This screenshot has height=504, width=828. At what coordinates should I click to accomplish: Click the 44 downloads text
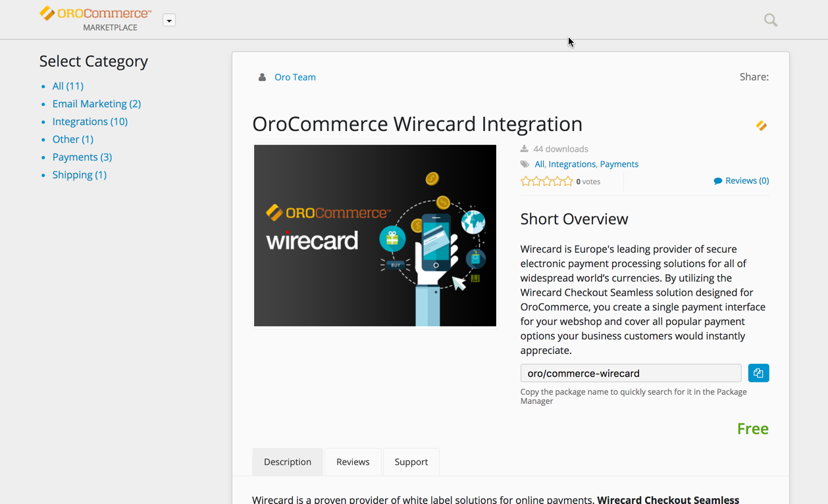pyautogui.click(x=561, y=149)
